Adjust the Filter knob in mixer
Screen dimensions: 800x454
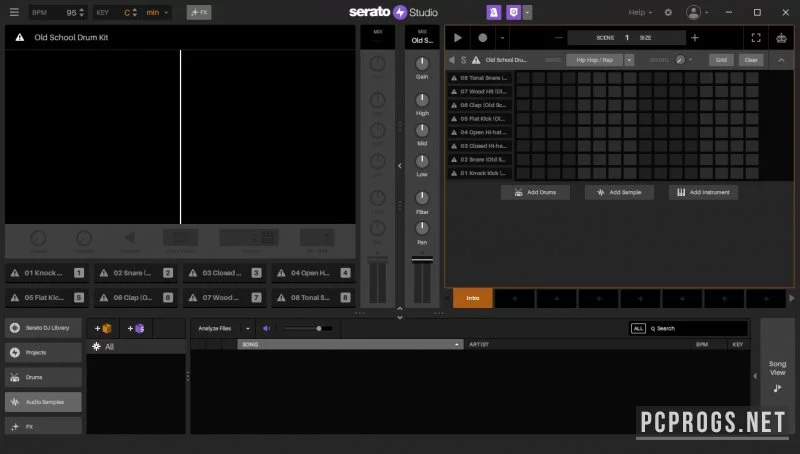[x=422, y=198]
